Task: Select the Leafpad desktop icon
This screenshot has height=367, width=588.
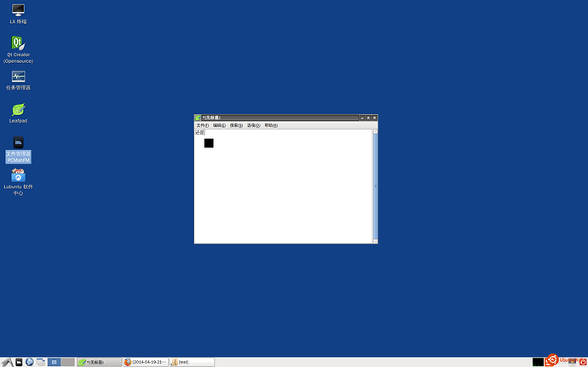Action: (18, 113)
